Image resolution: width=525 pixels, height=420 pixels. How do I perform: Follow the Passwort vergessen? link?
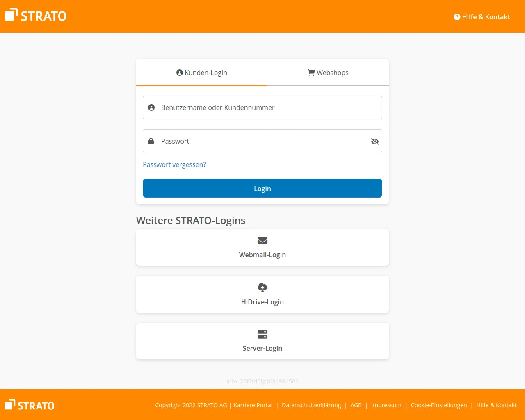(x=174, y=164)
